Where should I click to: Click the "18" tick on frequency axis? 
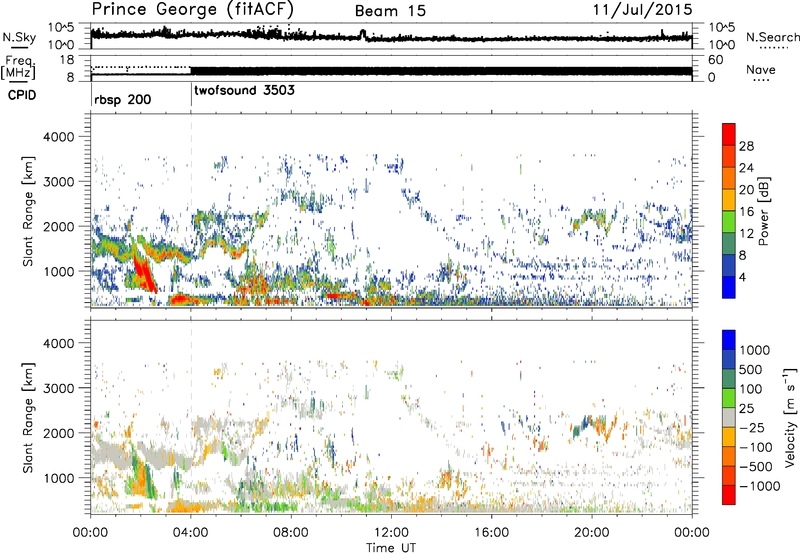pos(67,60)
